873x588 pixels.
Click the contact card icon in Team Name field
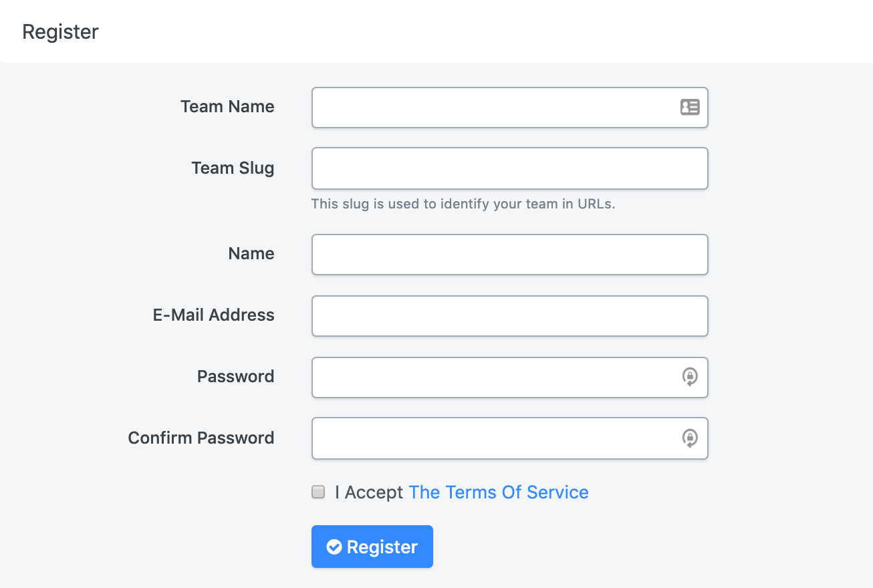pyautogui.click(x=690, y=107)
